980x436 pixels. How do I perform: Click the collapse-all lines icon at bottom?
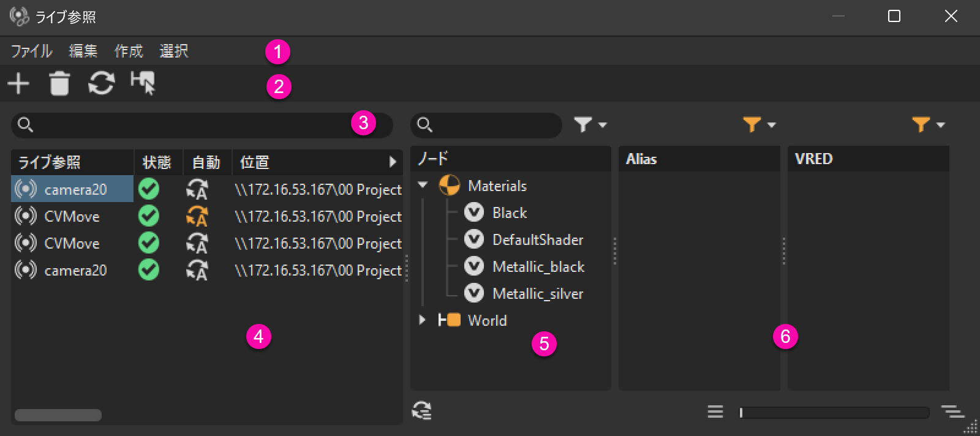click(715, 412)
